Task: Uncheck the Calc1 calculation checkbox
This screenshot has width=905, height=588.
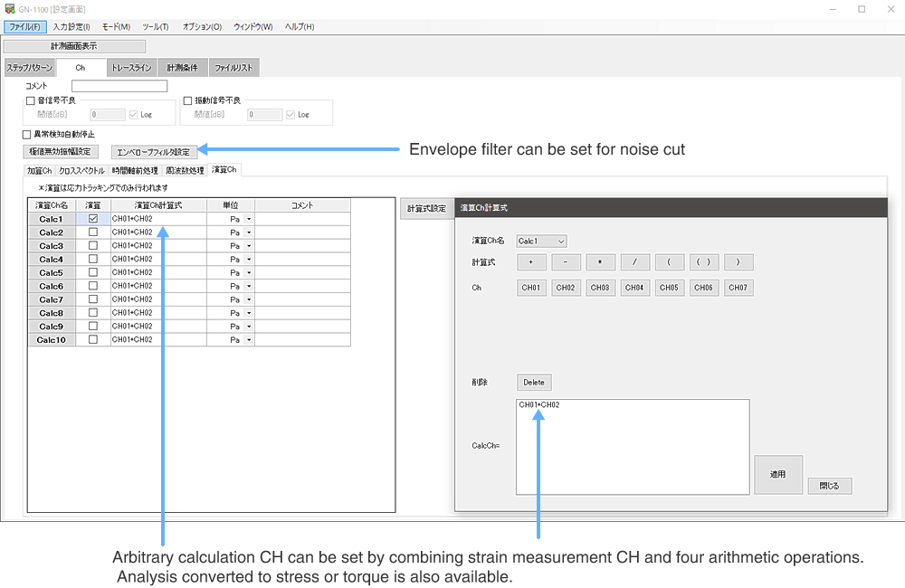Action: pyautogui.click(x=92, y=219)
